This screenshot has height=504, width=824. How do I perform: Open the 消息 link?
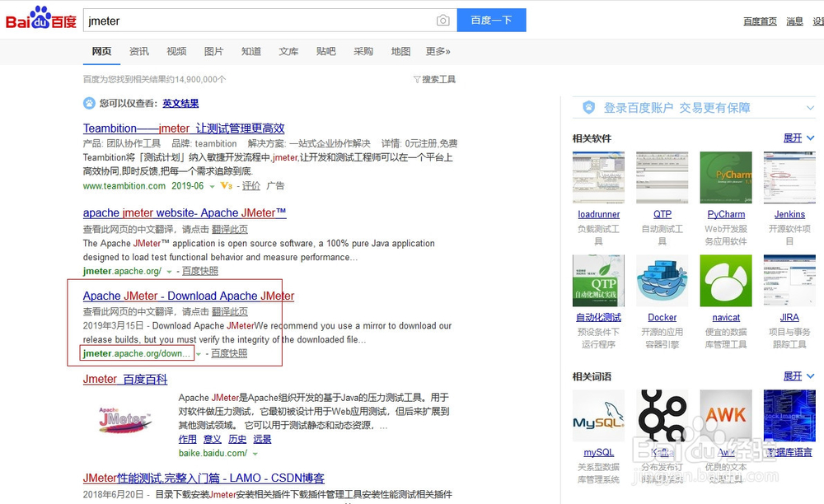pos(794,21)
